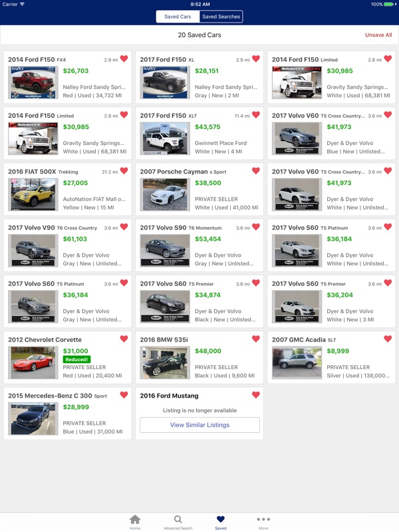Tap heart on blue 2017 Volvo V60
This screenshot has width=399, height=532.
[388, 114]
